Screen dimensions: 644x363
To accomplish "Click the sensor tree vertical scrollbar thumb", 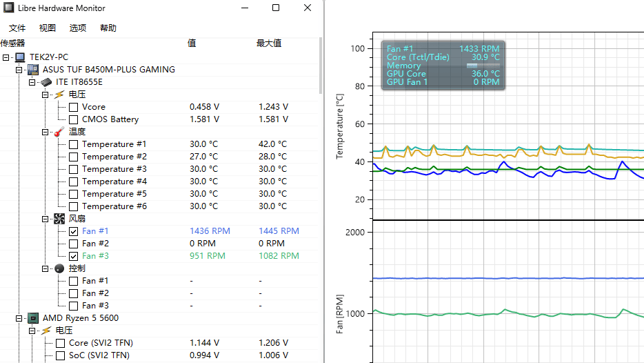I will point(321,66).
